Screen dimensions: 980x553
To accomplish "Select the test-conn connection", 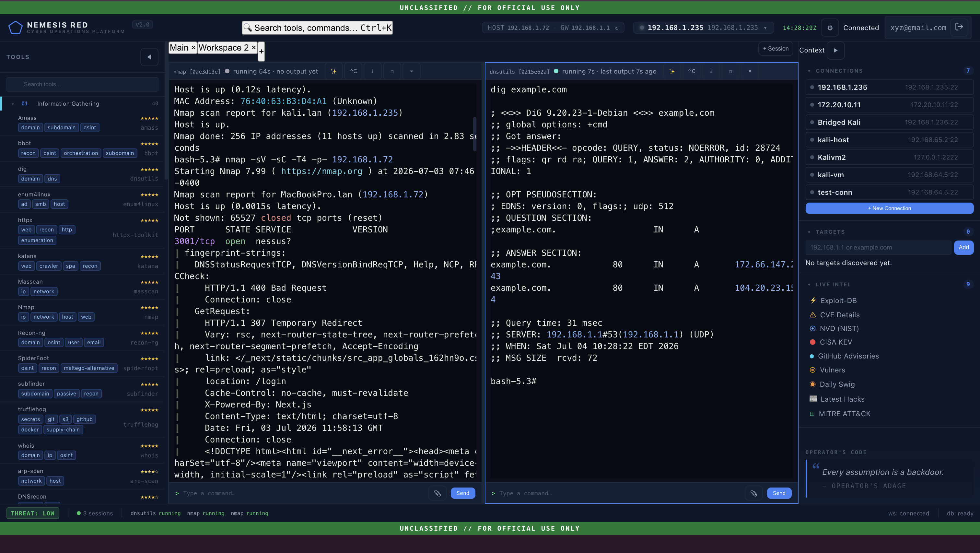I will [890, 192].
